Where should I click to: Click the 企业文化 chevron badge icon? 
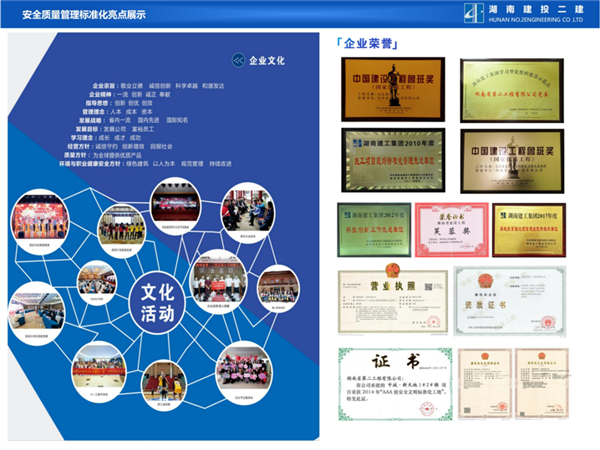[x=237, y=60]
